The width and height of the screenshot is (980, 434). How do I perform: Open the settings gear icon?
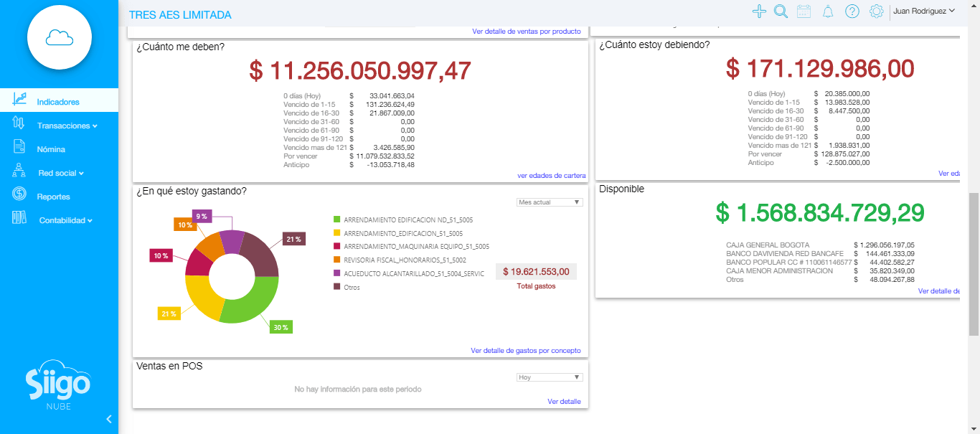click(876, 11)
